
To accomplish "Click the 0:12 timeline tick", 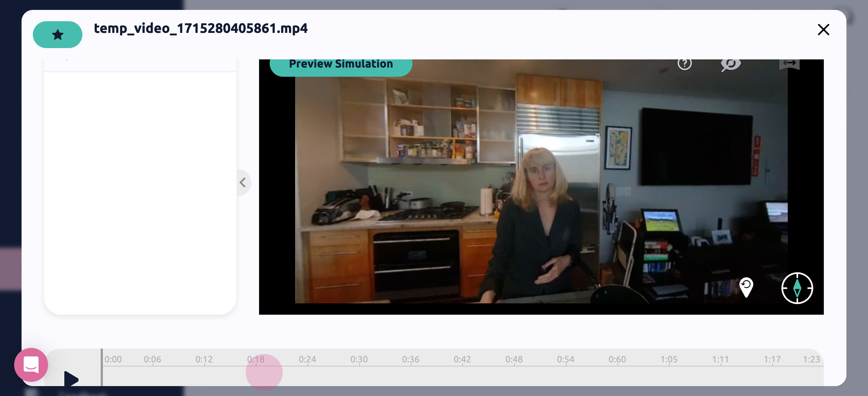I will [204, 360].
